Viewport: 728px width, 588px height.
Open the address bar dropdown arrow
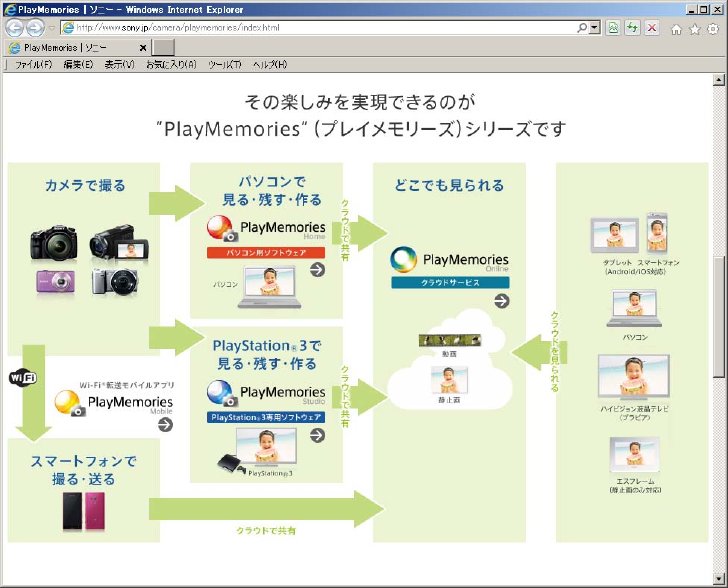click(x=594, y=28)
